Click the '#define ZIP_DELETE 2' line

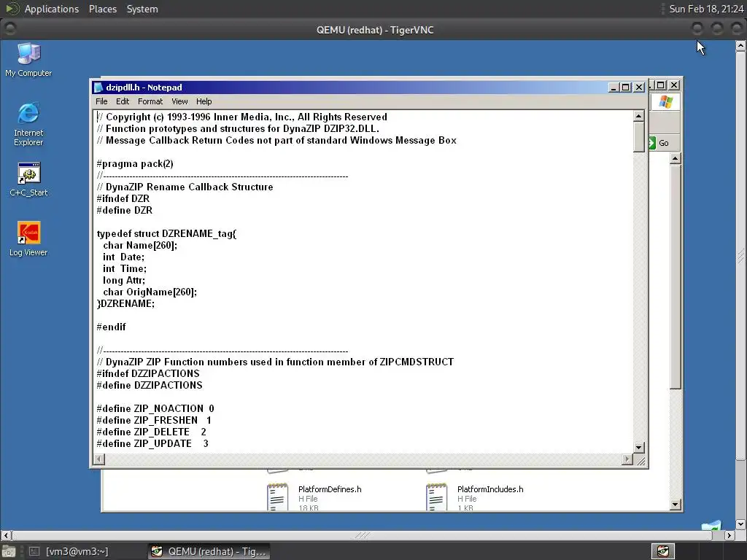coord(152,432)
